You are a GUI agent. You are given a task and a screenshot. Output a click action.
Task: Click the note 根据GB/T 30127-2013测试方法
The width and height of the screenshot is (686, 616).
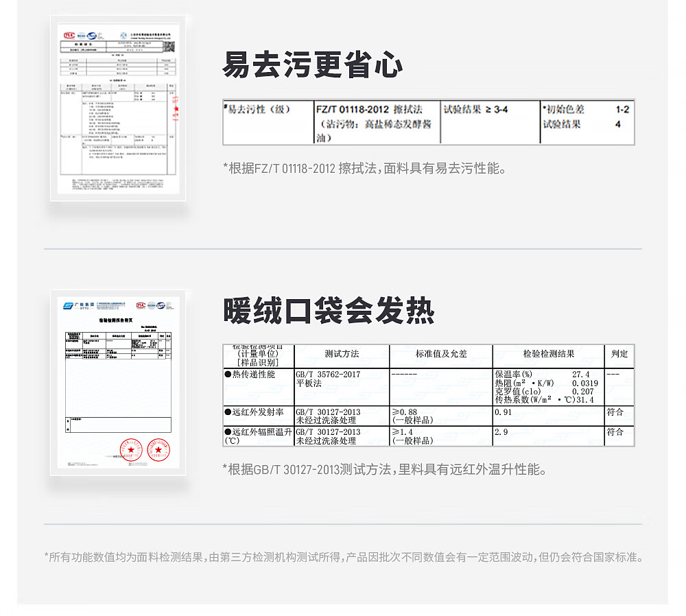pyautogui.click(x=384, y=469)
